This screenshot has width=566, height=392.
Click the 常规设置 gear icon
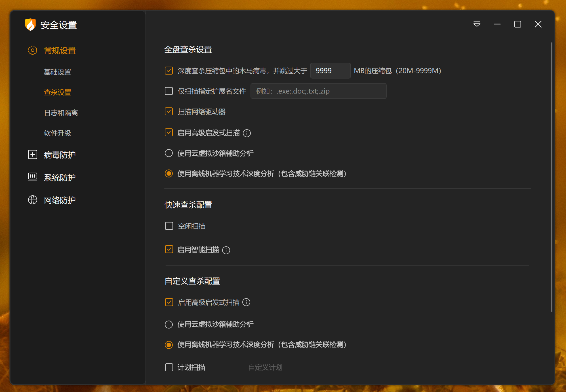pyautogui.click(x=32, y=50)
